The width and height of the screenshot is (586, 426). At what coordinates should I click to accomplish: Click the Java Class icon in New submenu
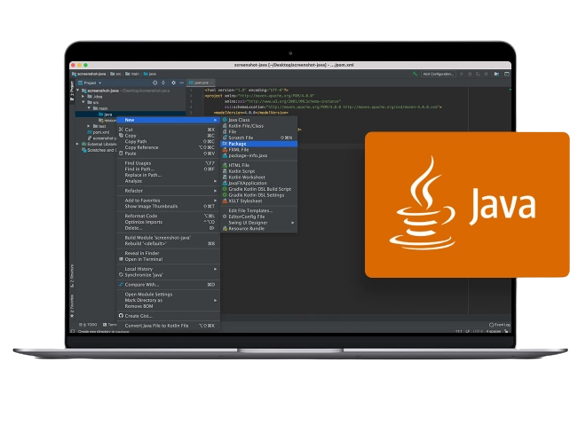225,120
